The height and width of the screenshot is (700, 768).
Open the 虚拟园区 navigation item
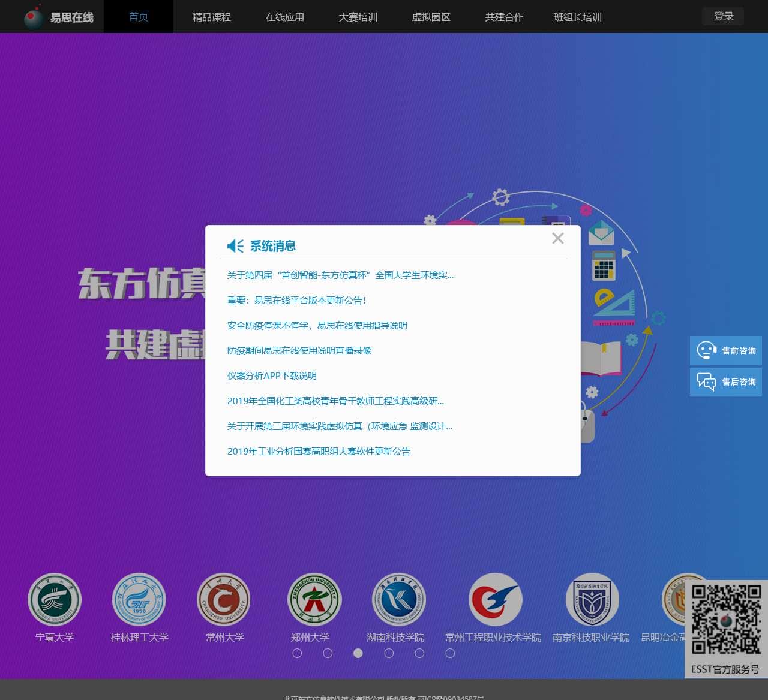(431, 17)
